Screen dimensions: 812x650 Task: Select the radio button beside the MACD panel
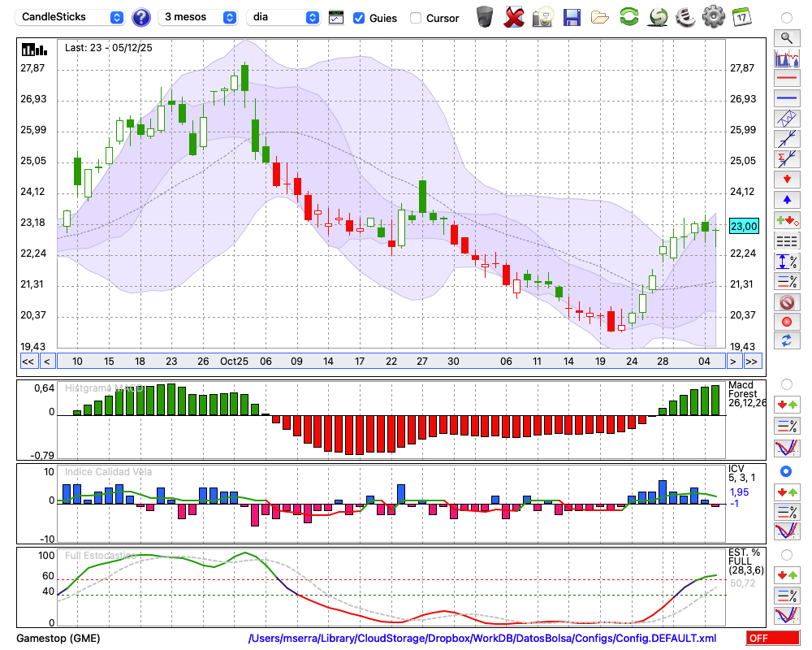tap(786, 383)
